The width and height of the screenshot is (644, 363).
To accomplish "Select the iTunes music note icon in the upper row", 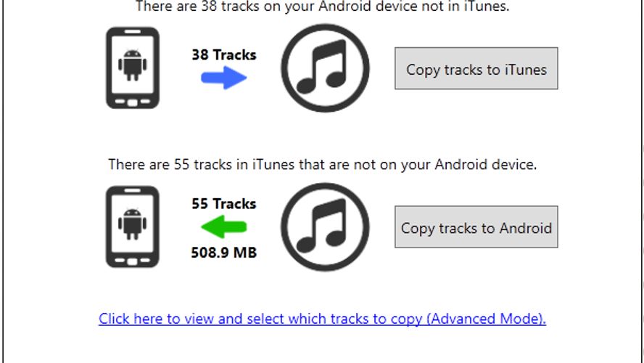I will 325,68.
